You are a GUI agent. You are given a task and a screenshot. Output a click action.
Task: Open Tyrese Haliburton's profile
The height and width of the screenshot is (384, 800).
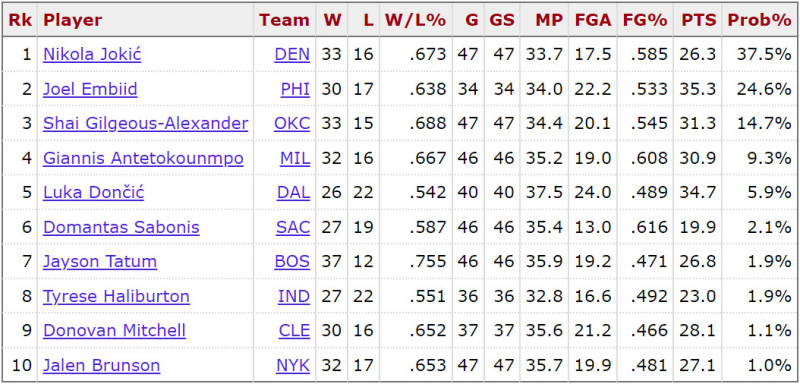click(116, 296)
